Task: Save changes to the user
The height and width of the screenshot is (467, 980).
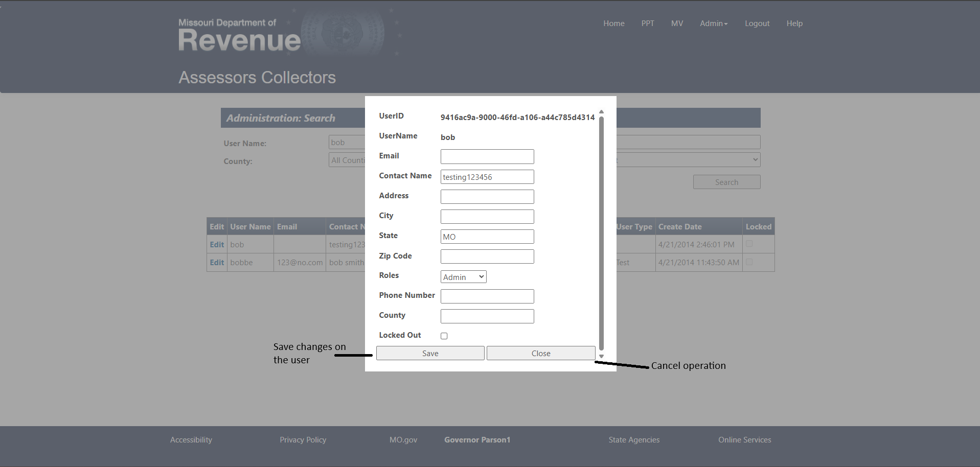Action: pyautogui.click(x=430, y=353)
